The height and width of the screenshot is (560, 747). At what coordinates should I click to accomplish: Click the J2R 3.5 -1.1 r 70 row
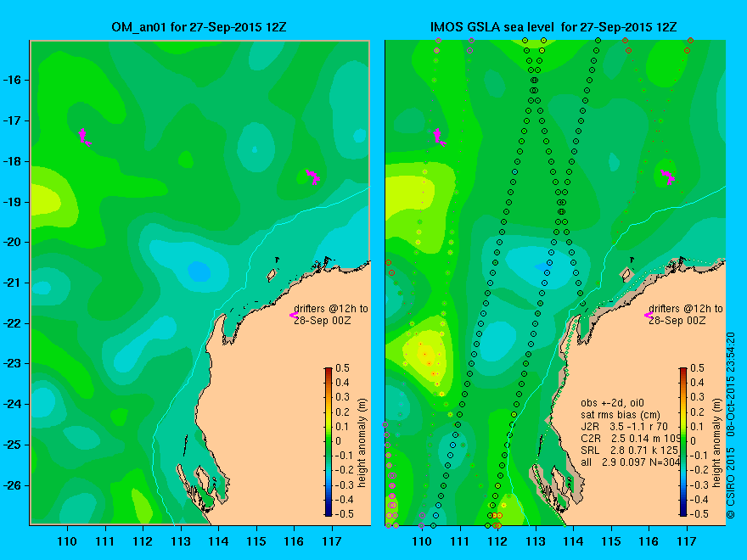[625, 427]
